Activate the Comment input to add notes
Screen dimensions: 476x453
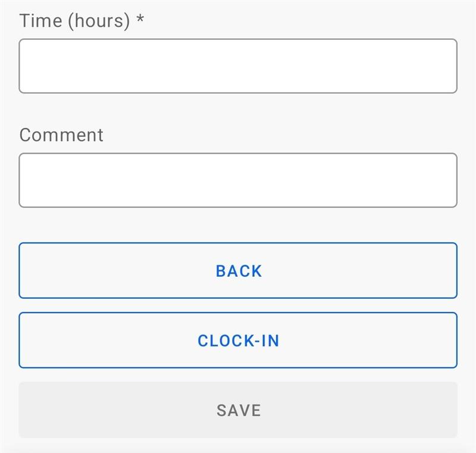(x=238, y=180)
